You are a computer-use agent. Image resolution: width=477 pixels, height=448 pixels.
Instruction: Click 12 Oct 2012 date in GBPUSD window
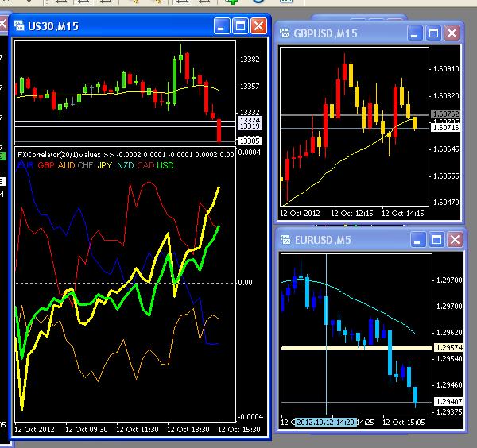click(x=300, y=214)
